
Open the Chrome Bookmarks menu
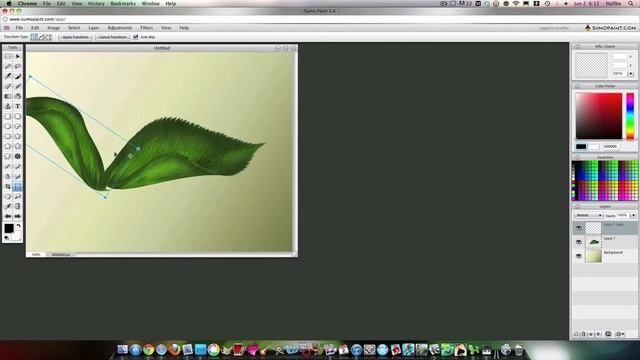click(x=123, y=4)
